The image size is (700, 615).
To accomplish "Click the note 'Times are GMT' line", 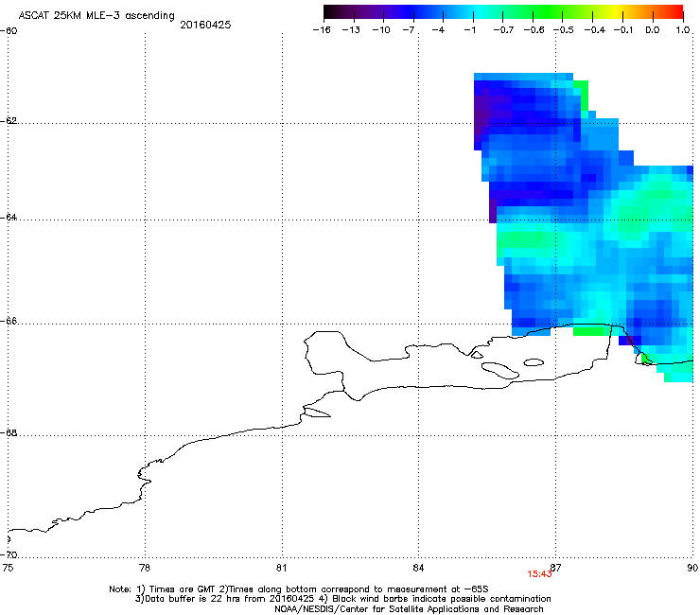I will 299,589.
